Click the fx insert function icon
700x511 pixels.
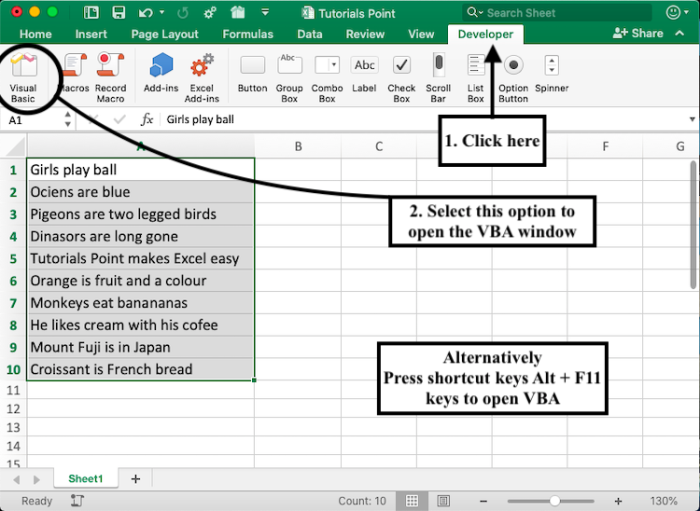coord(147,119)
